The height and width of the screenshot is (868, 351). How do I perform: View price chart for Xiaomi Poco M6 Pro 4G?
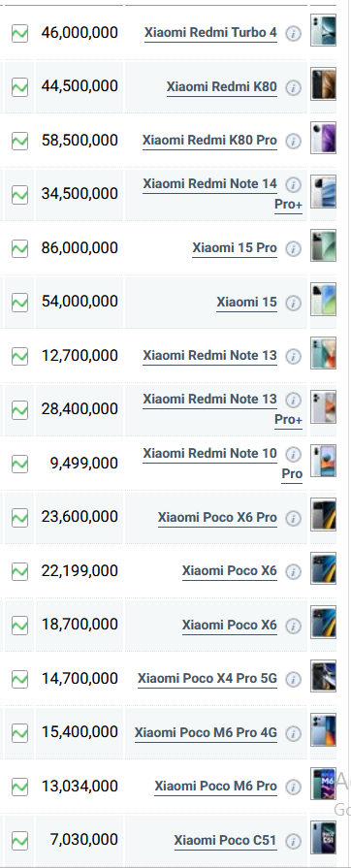pos(20,733)
